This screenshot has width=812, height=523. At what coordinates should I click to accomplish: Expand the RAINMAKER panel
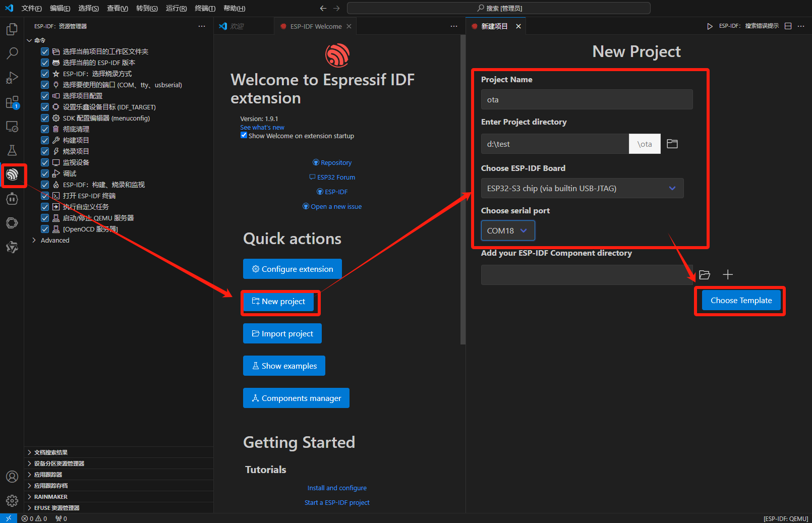(119, 497)
